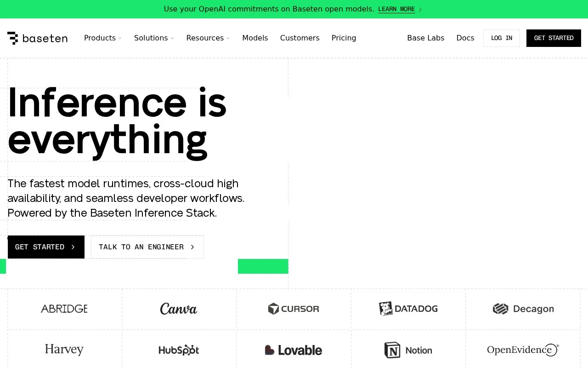Screen dimensions: 588x368
Task: Open the Customers page
Action: pos(300,38)
